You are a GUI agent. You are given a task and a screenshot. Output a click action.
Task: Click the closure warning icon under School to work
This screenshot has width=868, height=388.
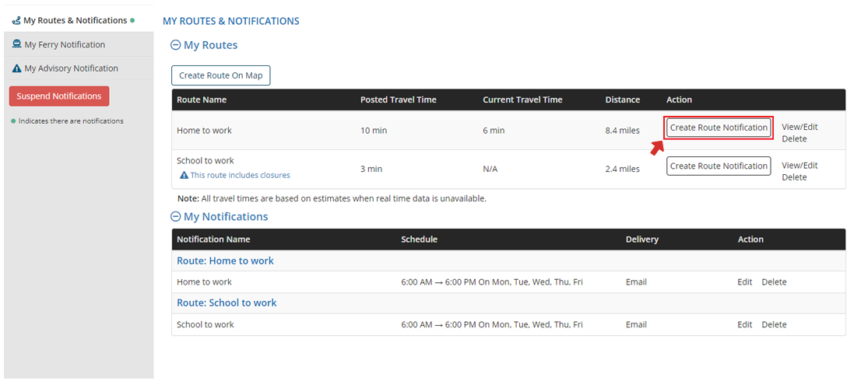(x=184, y=176)
